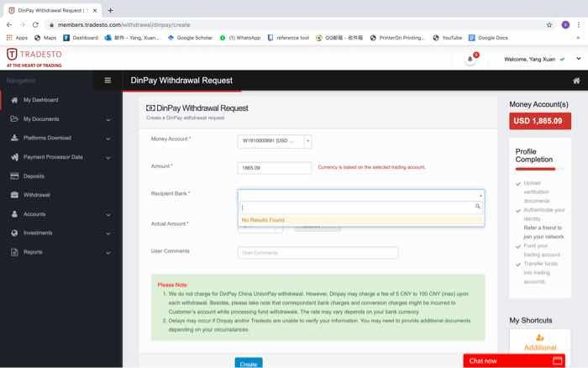This screenshot has height=368, width=588.
Task: Expand My Documents sidebar menu
Action: pos(61,119)
